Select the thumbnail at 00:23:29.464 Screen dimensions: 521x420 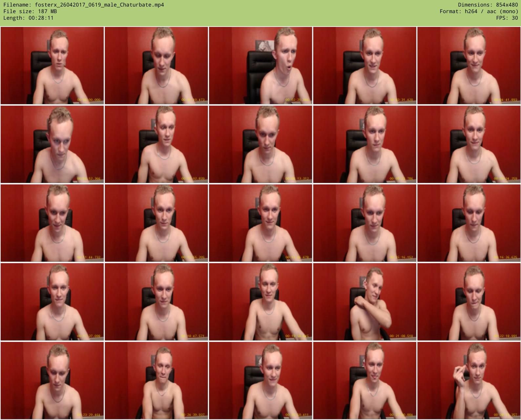[x=52, y=381]
